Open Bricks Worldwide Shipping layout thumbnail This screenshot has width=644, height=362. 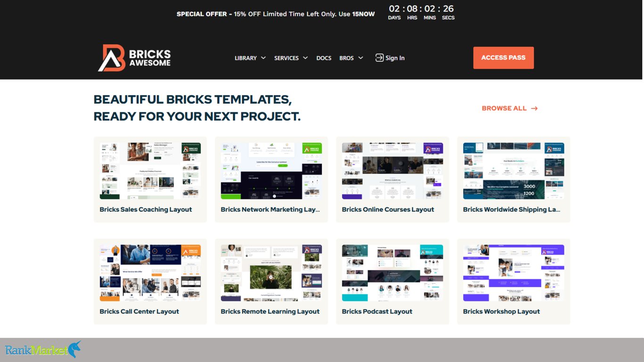point(514,171)
